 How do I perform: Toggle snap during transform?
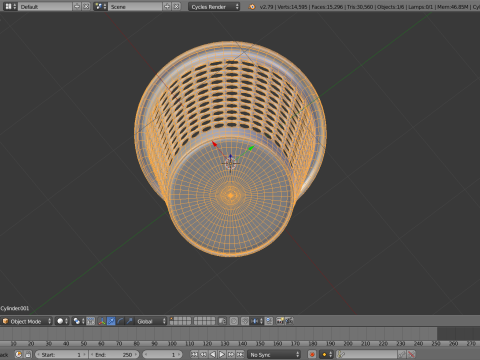point(245,321)
